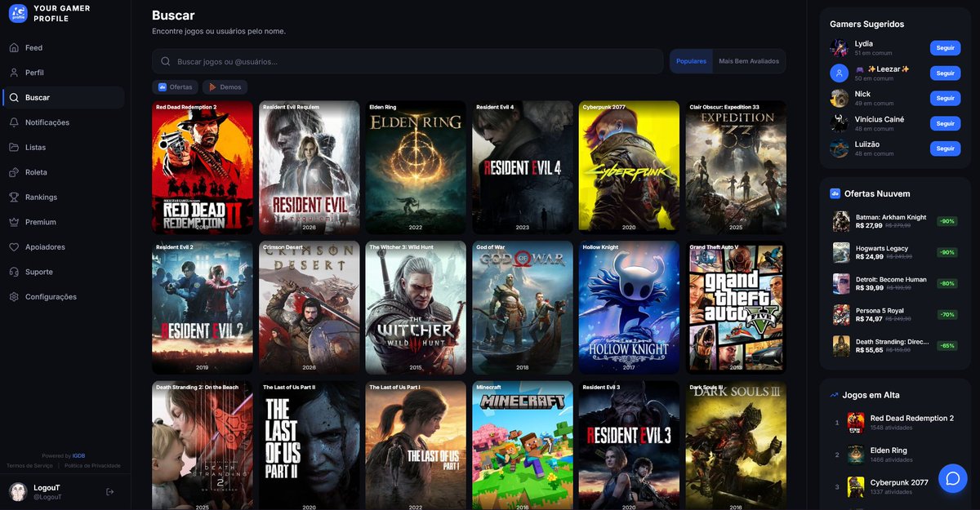Focus the Buscar jogos ou @usuários field
980x510 pixels.
408,61
